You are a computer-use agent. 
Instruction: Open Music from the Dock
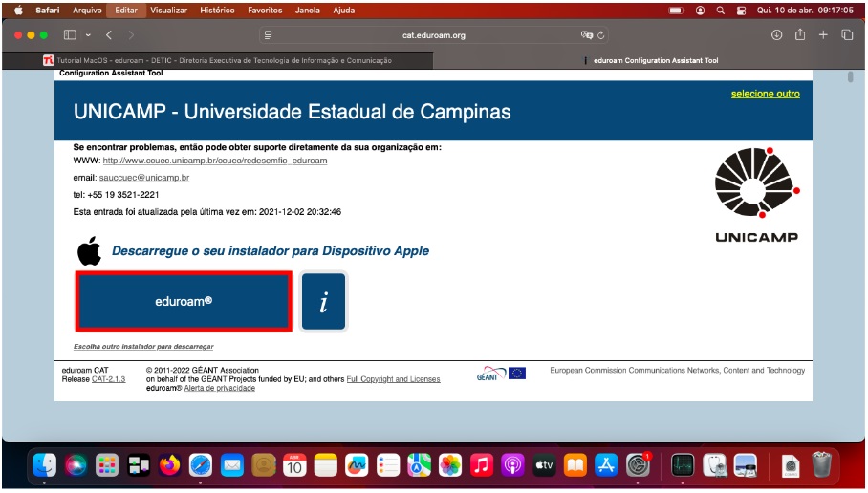(482, 465)
